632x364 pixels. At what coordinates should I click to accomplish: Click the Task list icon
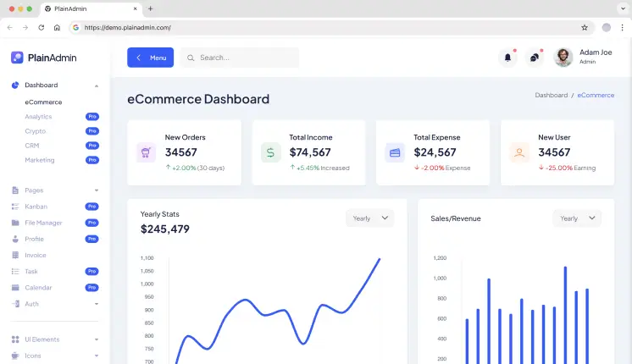(x=15, y=272)
